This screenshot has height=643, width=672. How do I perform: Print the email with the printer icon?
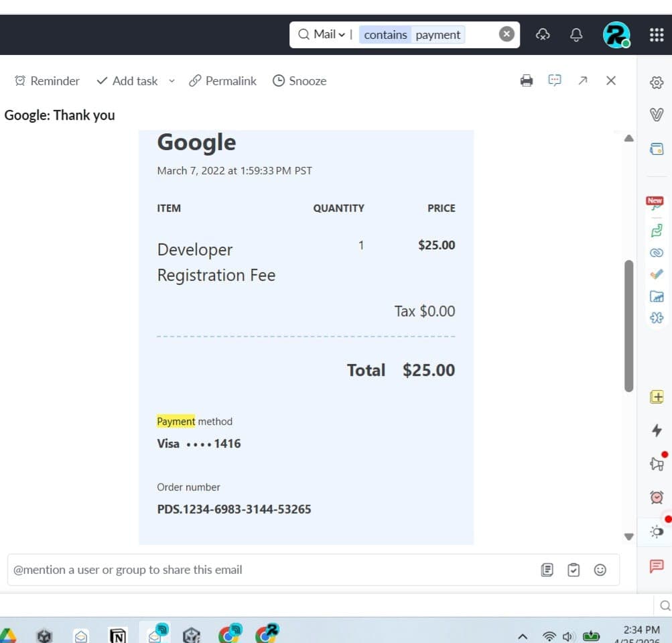pyautogui.click(x=527, y=80)
